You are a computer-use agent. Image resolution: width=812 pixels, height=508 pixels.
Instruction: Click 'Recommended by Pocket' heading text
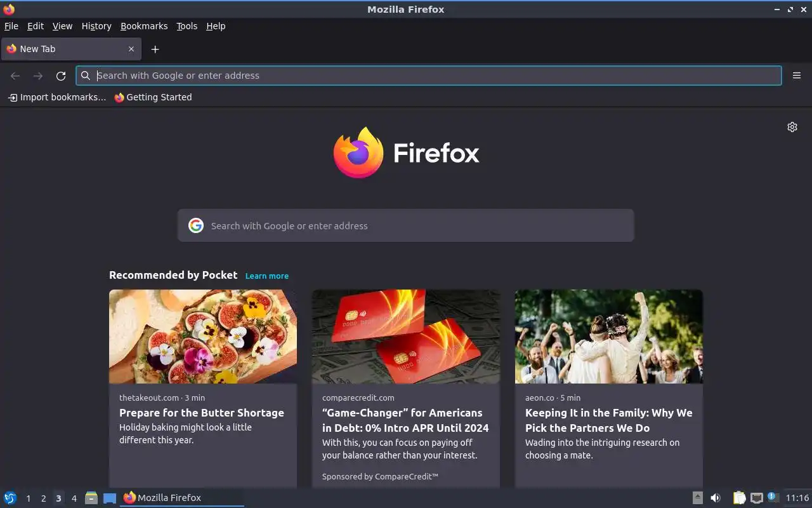coord(173,275)
